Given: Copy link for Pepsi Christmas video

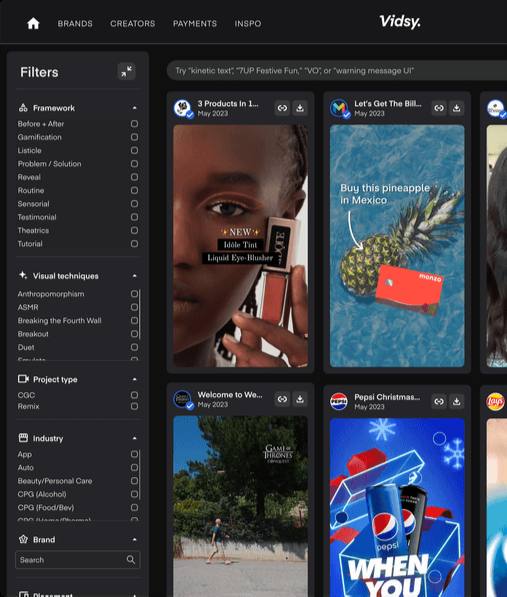Looking at the screenshot, I should tap(439, 401).
